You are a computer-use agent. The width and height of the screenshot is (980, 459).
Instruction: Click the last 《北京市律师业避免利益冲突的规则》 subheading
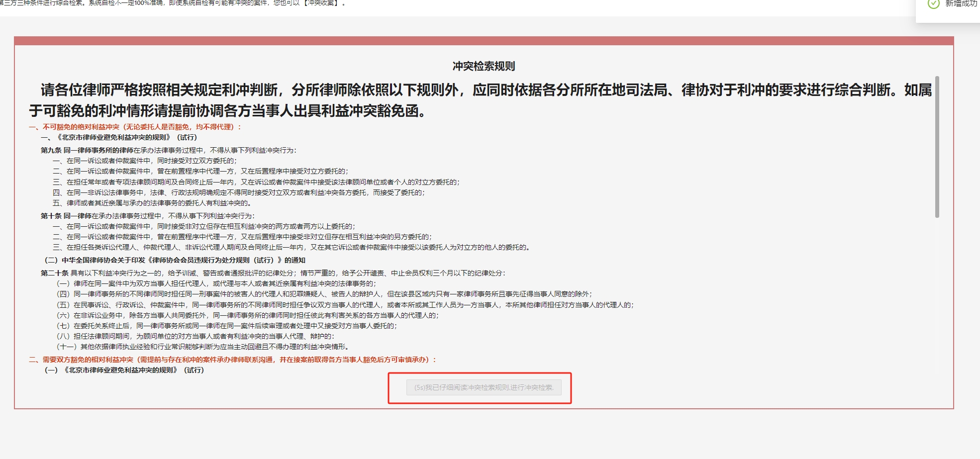pyautogui.click(x=124, y=370)
